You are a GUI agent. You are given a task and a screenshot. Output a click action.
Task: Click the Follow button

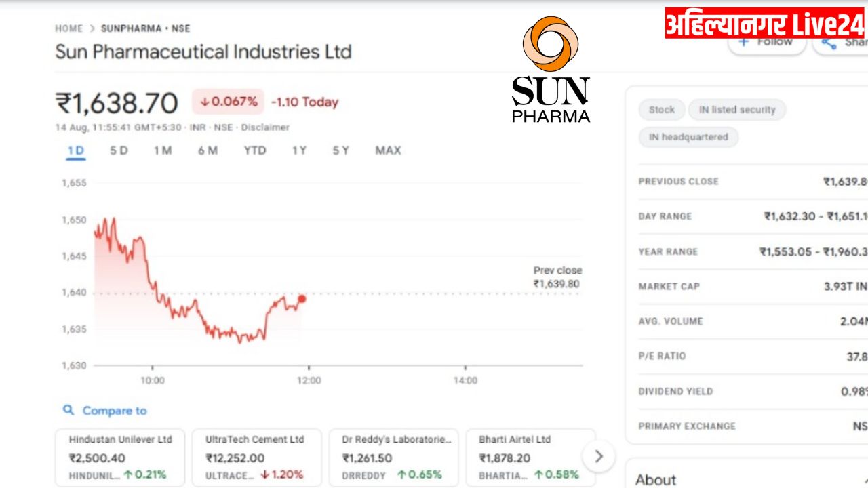coord(766,42)
